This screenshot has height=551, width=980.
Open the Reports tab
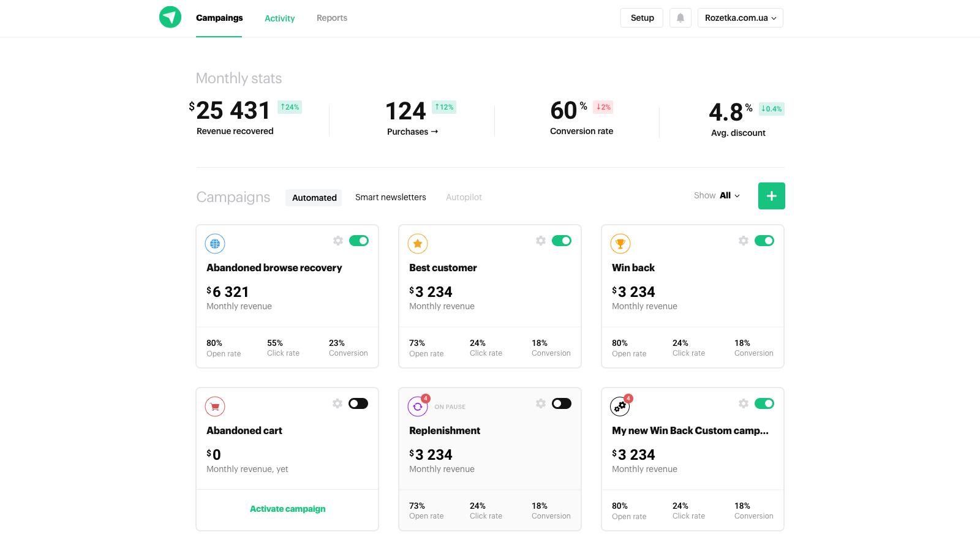coord(332,18)
